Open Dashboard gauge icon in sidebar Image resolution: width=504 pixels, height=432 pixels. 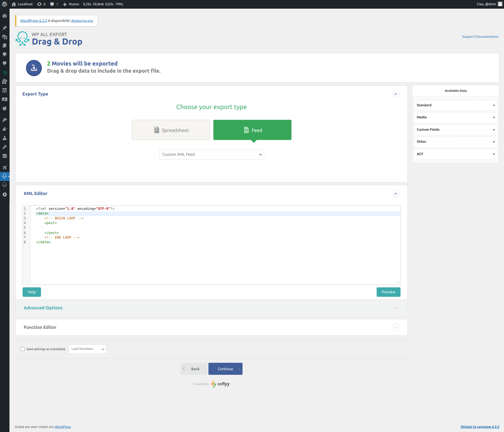pyautogui.click(x=5, y=16)
